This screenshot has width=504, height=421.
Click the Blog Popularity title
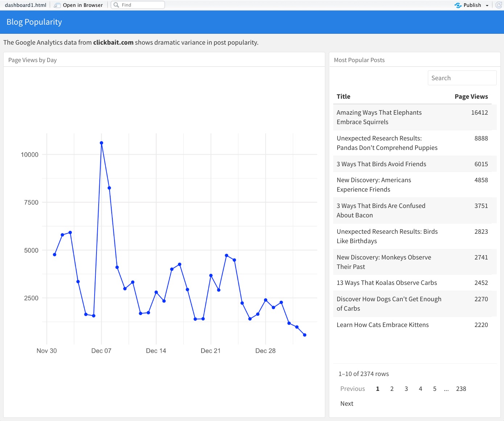(34, 22)
